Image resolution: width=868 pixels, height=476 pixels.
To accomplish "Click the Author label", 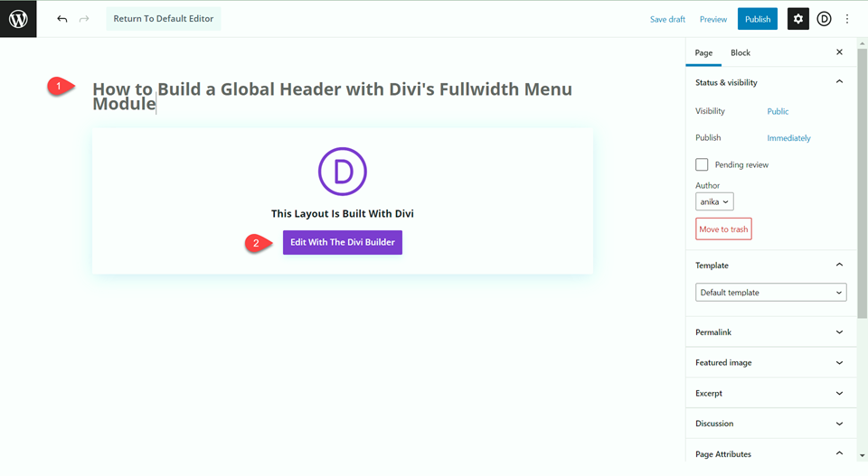I will (707, 185).
